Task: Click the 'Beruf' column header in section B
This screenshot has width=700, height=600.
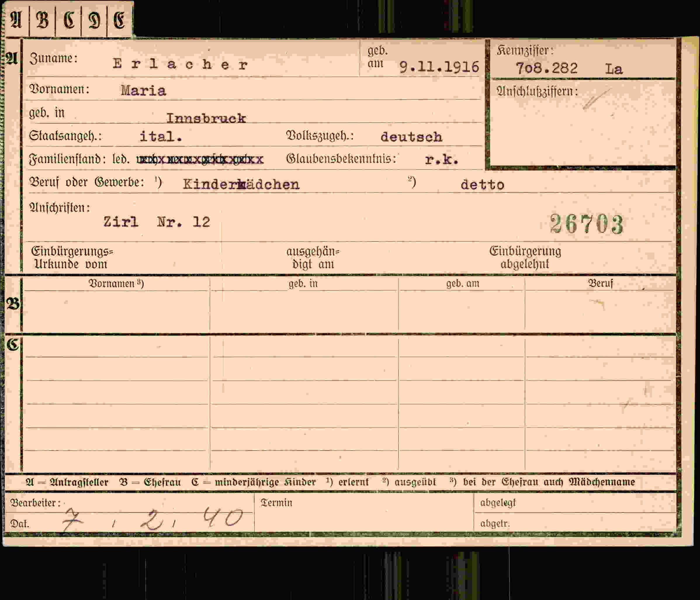Action: [600, 283]
